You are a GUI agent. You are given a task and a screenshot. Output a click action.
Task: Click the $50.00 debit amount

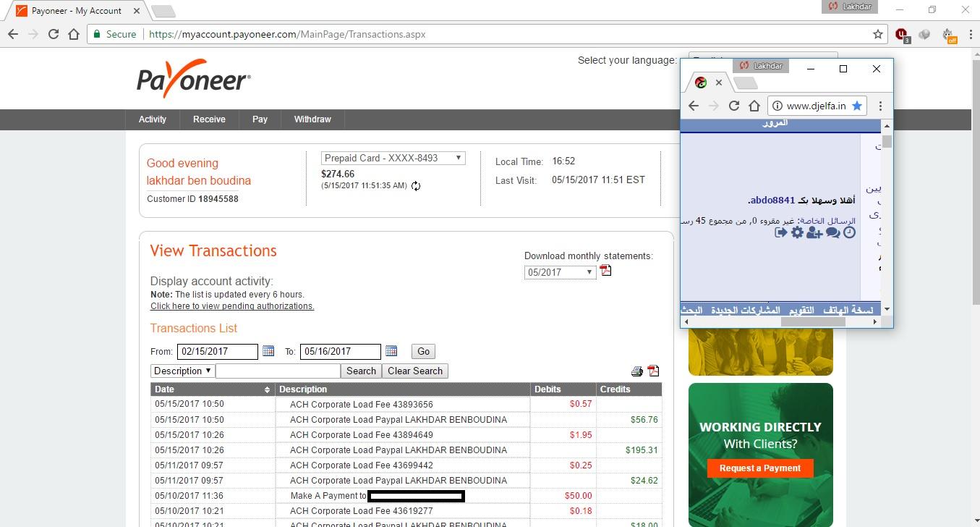click(578, 496)
